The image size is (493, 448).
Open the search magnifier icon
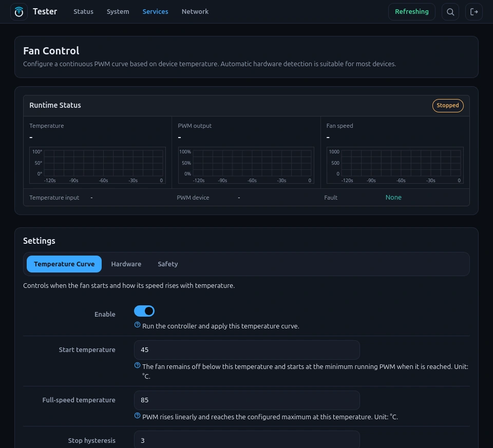pos(450,12)
